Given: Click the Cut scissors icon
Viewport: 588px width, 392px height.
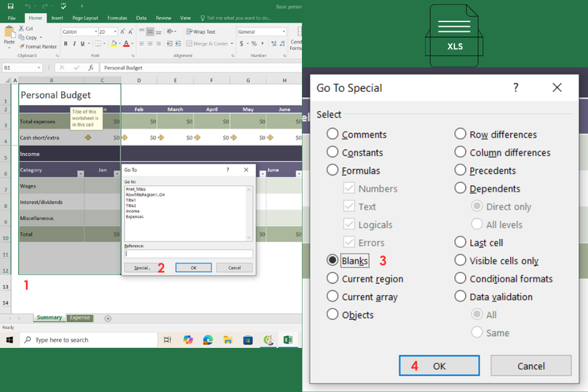Looking at the screenshot, I should click(x=21, y=29).
